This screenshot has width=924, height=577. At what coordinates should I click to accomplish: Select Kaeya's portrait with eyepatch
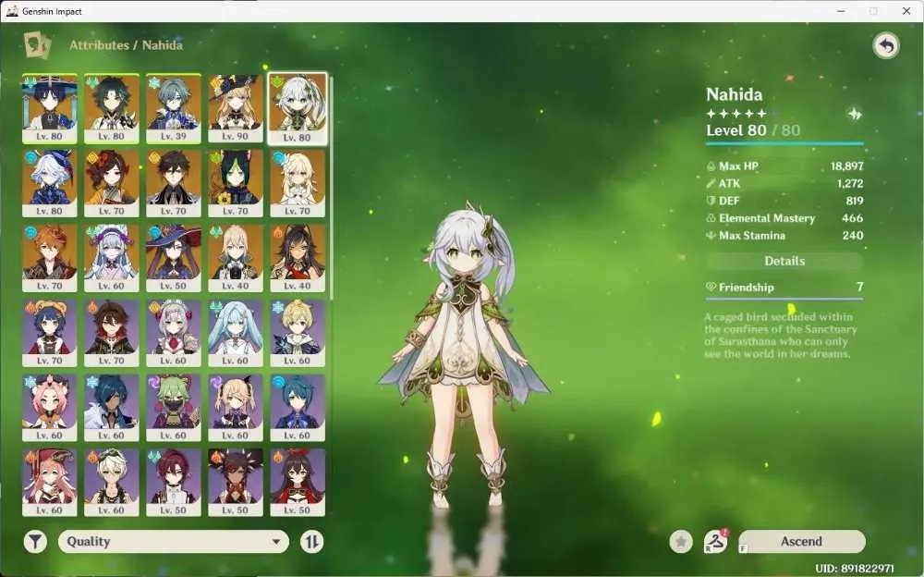coord(112,409)
